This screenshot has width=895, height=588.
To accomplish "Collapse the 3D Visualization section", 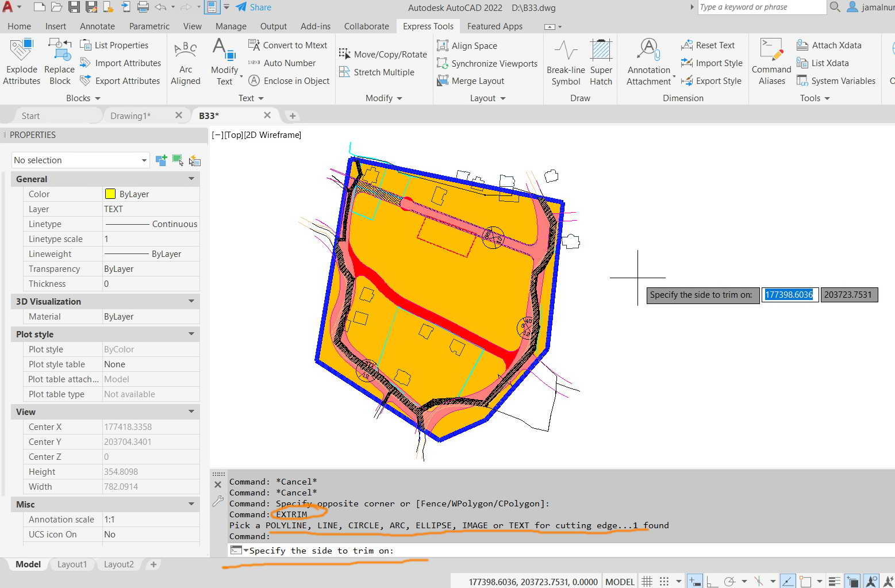I will [x=191, y=301].
